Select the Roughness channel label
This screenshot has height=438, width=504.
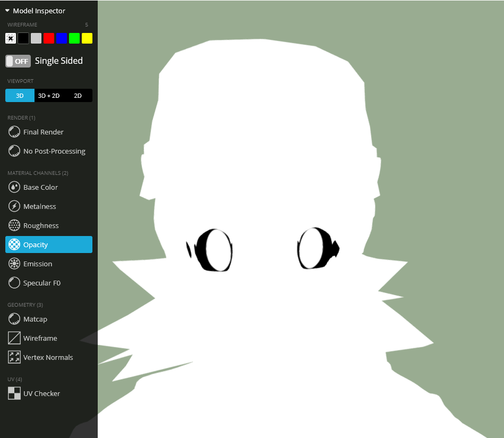(41, 225)
